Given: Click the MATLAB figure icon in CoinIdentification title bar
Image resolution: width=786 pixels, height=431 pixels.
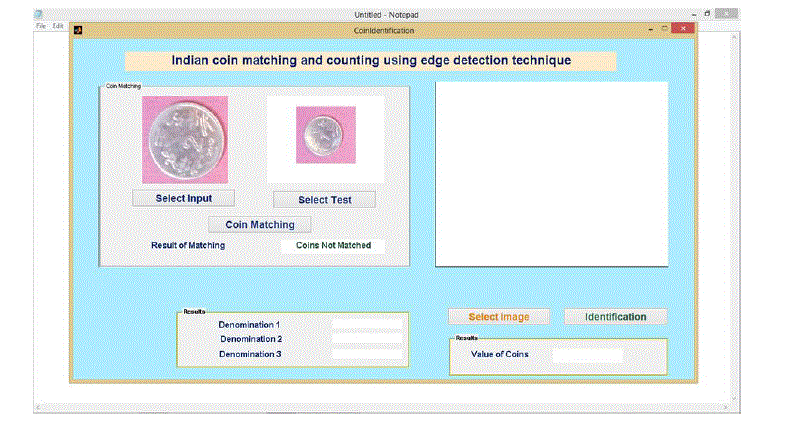Looking at the screenshot, I should click(79, 30).
